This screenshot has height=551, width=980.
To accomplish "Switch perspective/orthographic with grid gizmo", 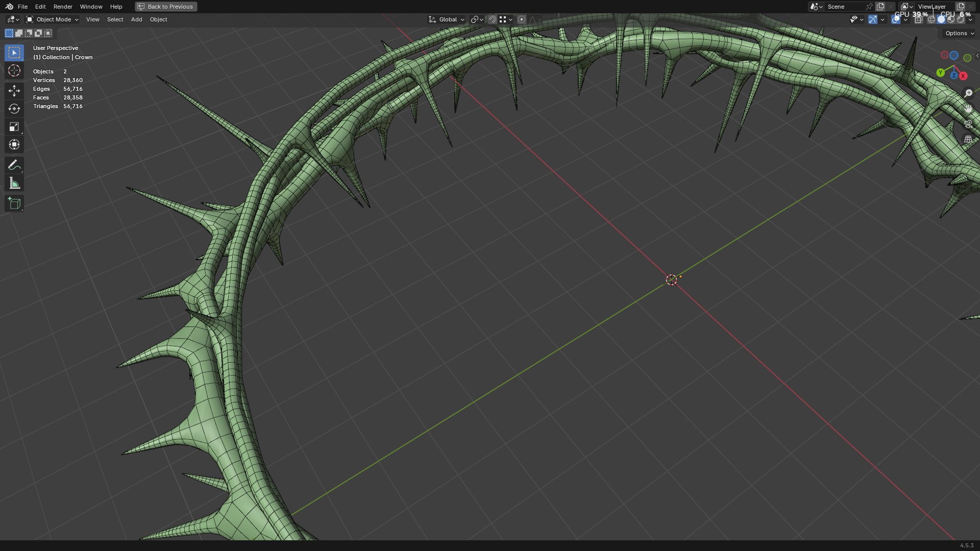I will coord(968,139).
